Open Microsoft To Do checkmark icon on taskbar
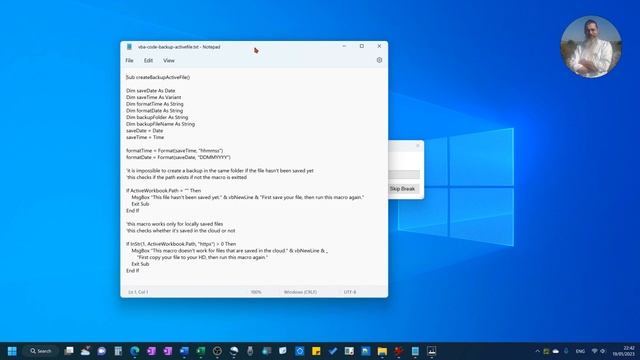640x360 pixels. pyautogui.click(x=333, y=351)
